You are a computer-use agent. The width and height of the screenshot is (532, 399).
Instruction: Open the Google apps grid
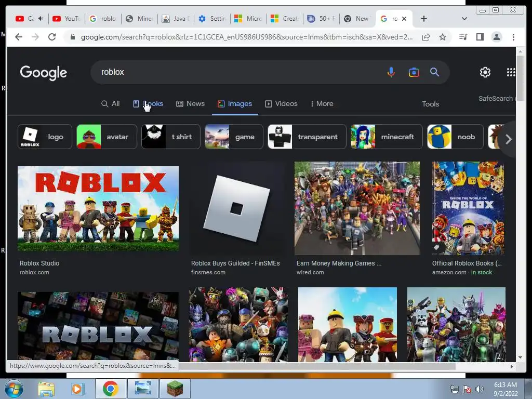[511, 72]
